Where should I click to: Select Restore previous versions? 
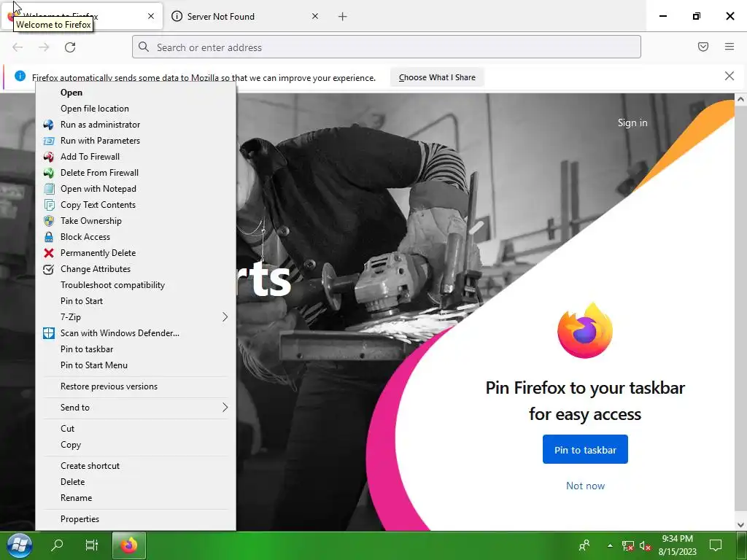pos(109,386)
